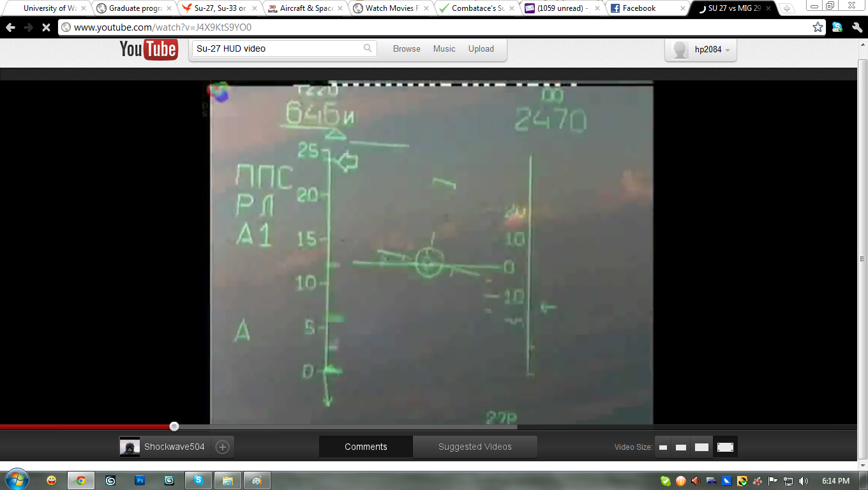
Task: Click the 6:14 PM system clock
Action: tap(835, 481)
